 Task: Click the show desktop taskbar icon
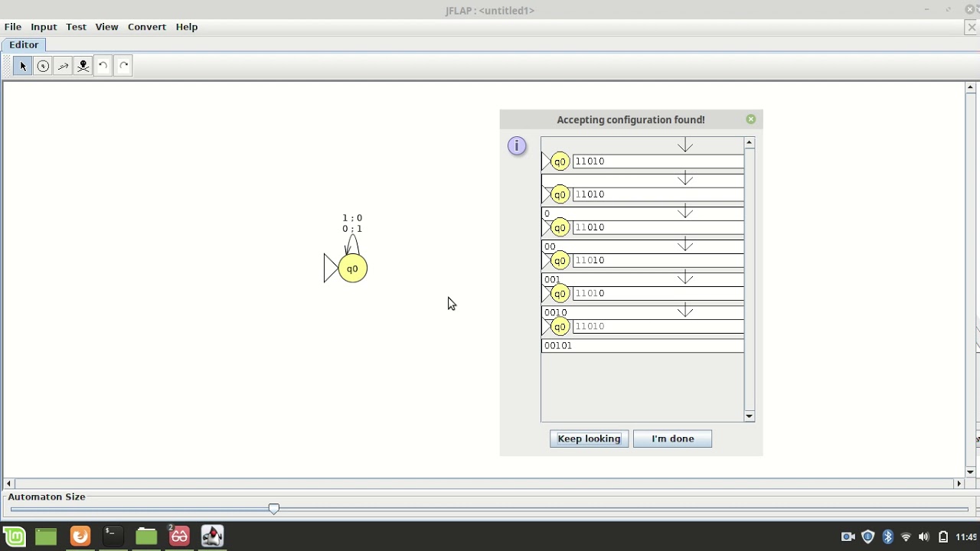[x=46, y=536]
